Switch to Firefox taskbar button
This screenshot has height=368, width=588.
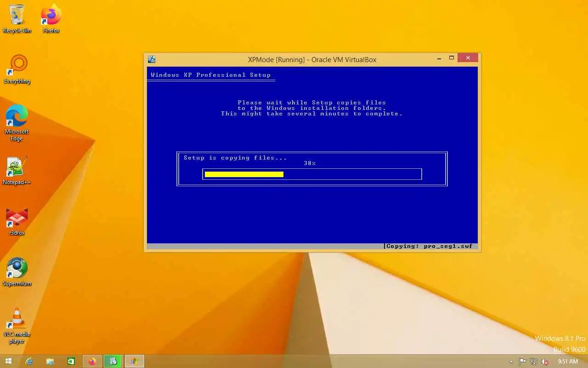click(x=92, y=361)
